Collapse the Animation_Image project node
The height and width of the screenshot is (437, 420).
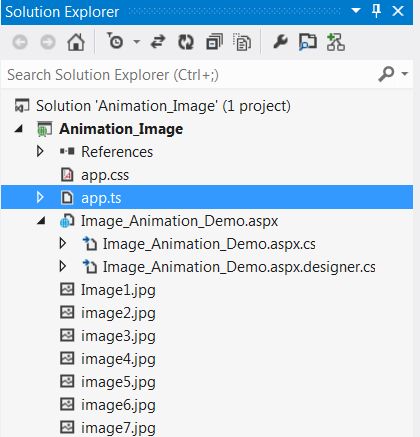pyautogui.click(x=19, y=129)
